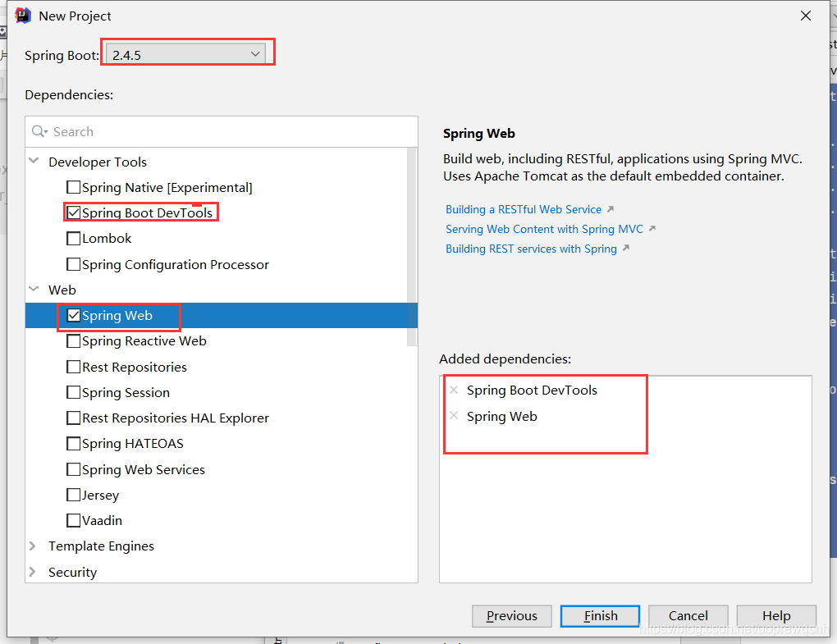Select the Developer Tools tree label

(x=98, y=162)
